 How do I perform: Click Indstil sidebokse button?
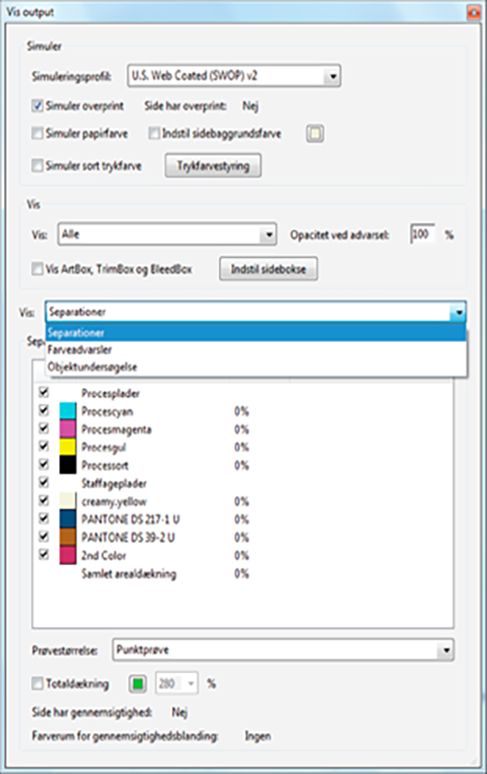pos(268,269)
